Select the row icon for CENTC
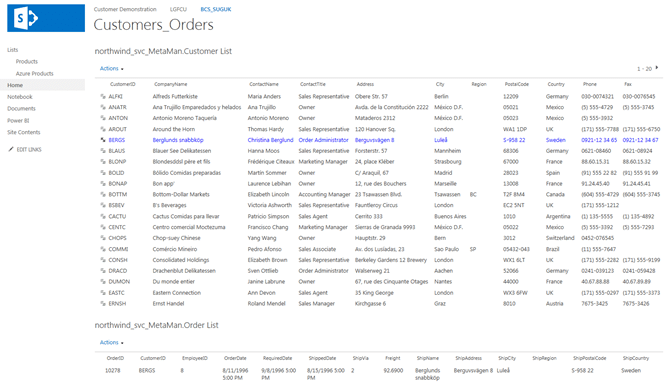 [x=103, y=227]
